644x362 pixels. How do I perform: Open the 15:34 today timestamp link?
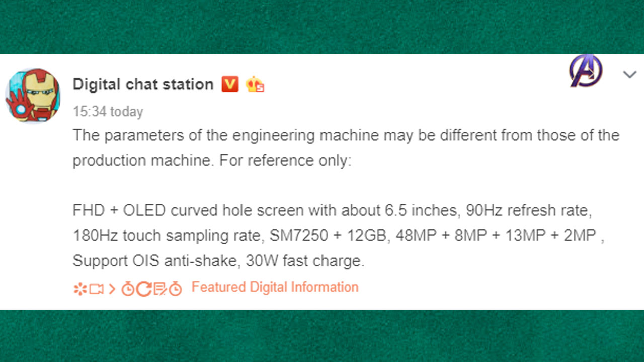click(108, 112)
